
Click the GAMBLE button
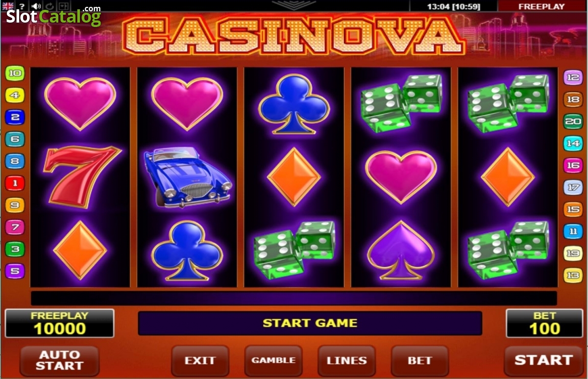273,361
